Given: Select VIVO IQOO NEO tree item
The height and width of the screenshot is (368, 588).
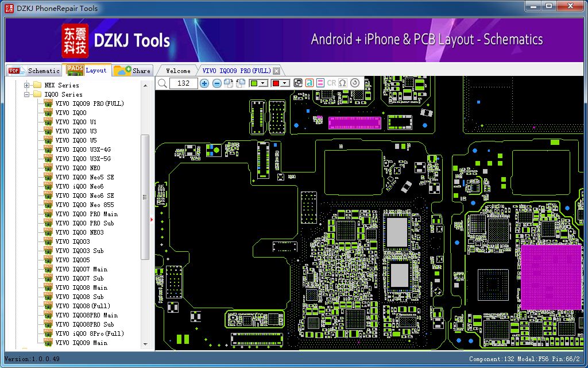Looking at the screenshot, I should click(x=78, y=168).
